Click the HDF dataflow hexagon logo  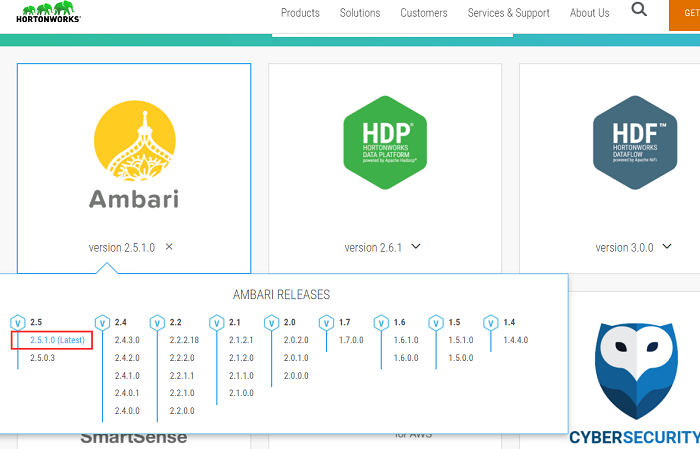click(x=635, y=142)
